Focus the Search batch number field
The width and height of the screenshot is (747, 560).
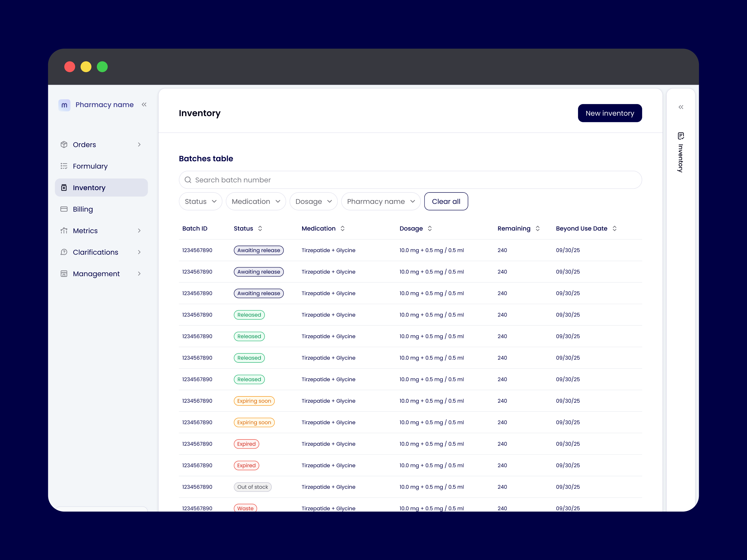(x=410, y=180)
